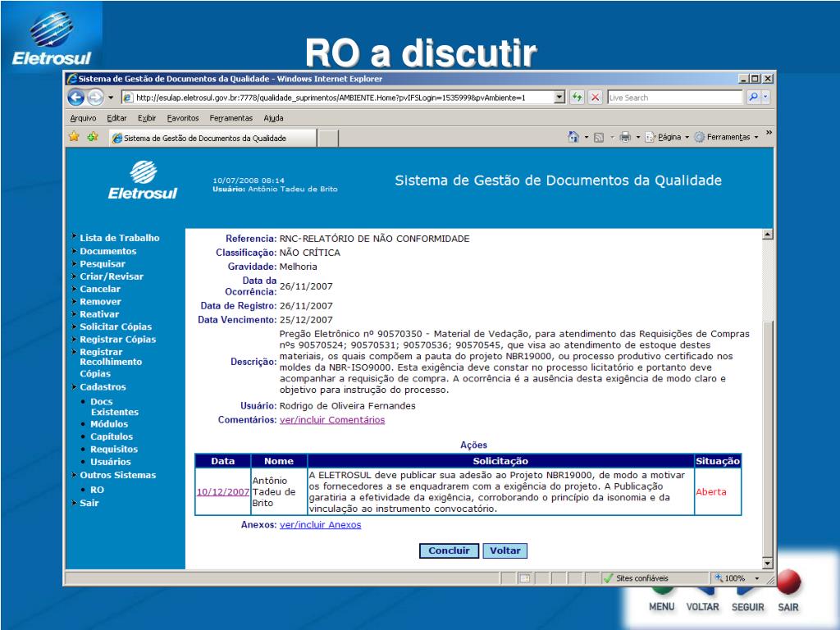840x630 pixels.
Task: Click the page scrollbar down arrow
Action: coord(768,563)
